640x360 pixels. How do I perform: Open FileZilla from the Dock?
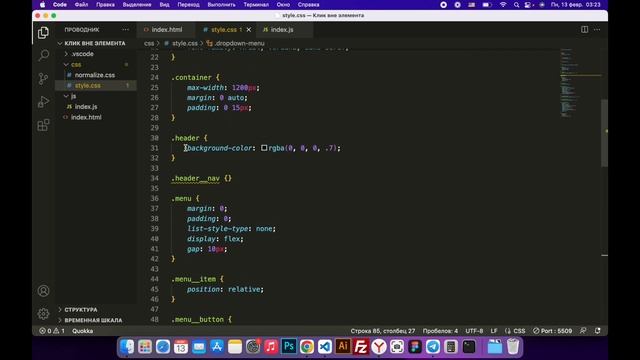(361, 347)
